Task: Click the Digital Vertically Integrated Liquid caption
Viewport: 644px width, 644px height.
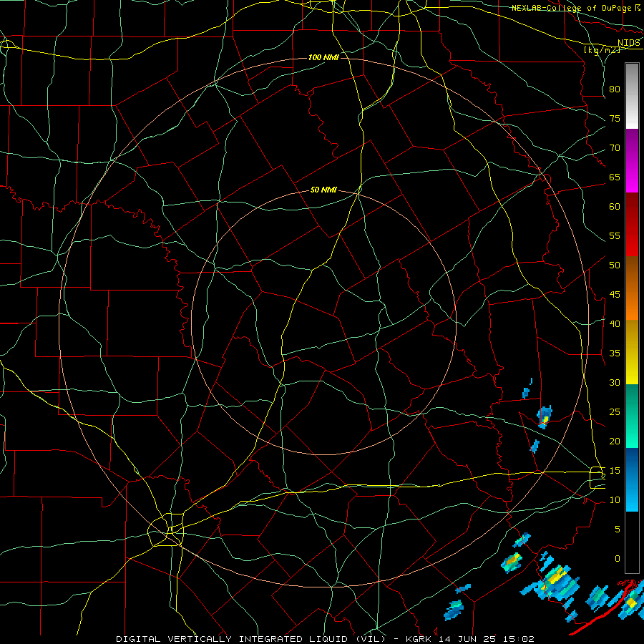Action: [x=325, y=639]
